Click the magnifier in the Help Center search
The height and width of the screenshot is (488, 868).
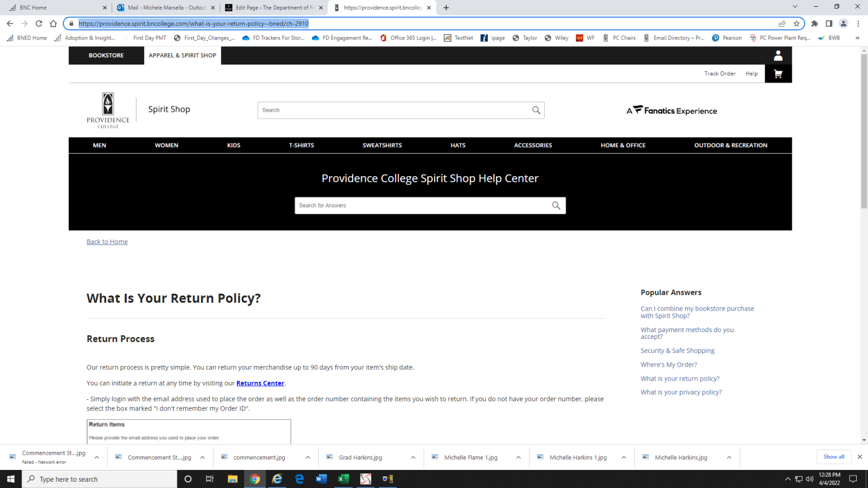click(556, 205)
